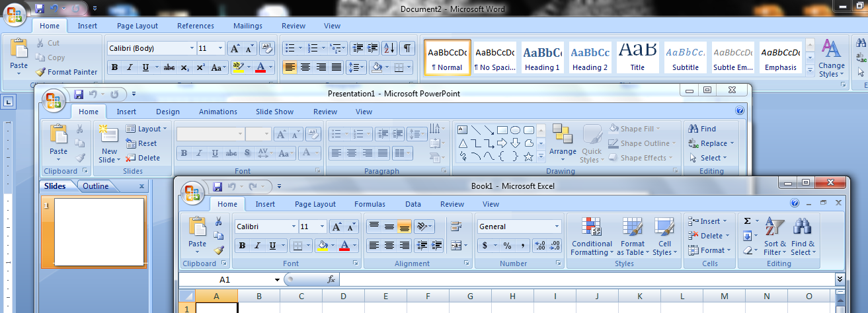Click the Cut button in Word
868x313 pixels.
pyautogui.click(x=48, y=43)
